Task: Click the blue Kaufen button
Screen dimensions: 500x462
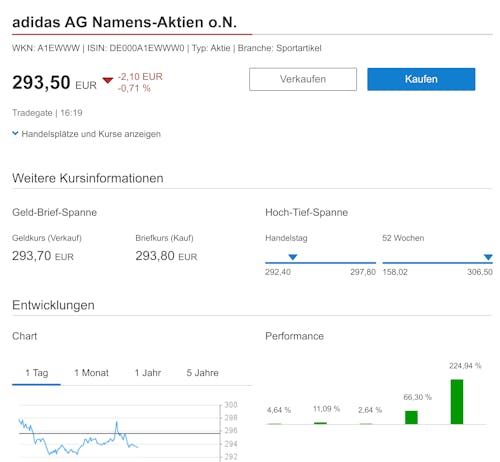Action: (x=421, y=79)
